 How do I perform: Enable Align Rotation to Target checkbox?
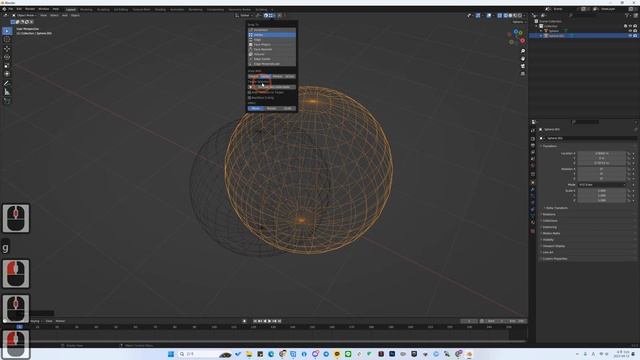point(249,93)
